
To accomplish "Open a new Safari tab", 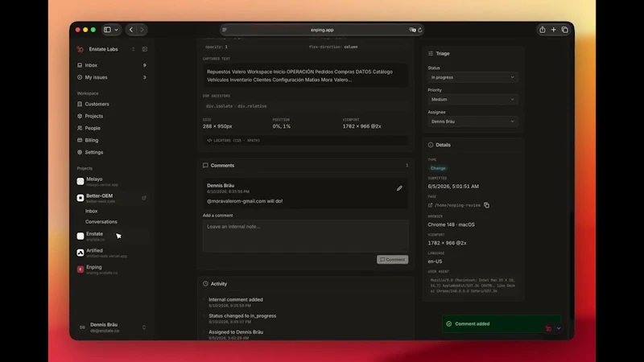I will pyautogui.click(x=554, y=30).
